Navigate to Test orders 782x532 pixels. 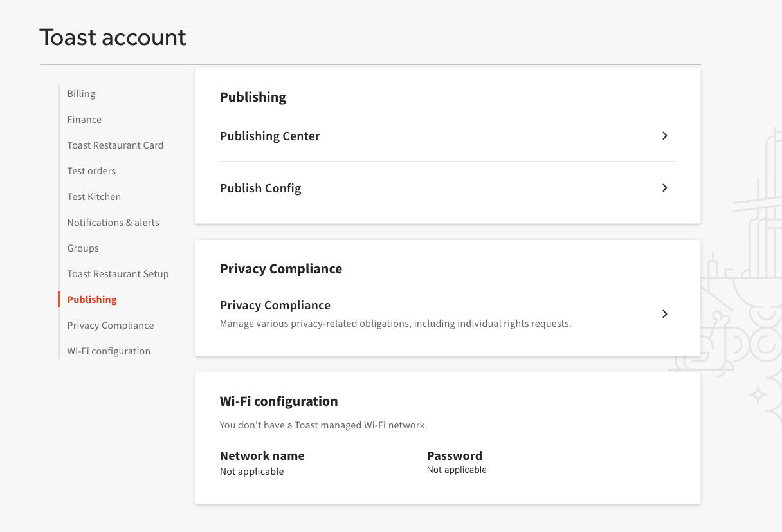[91, 170]
